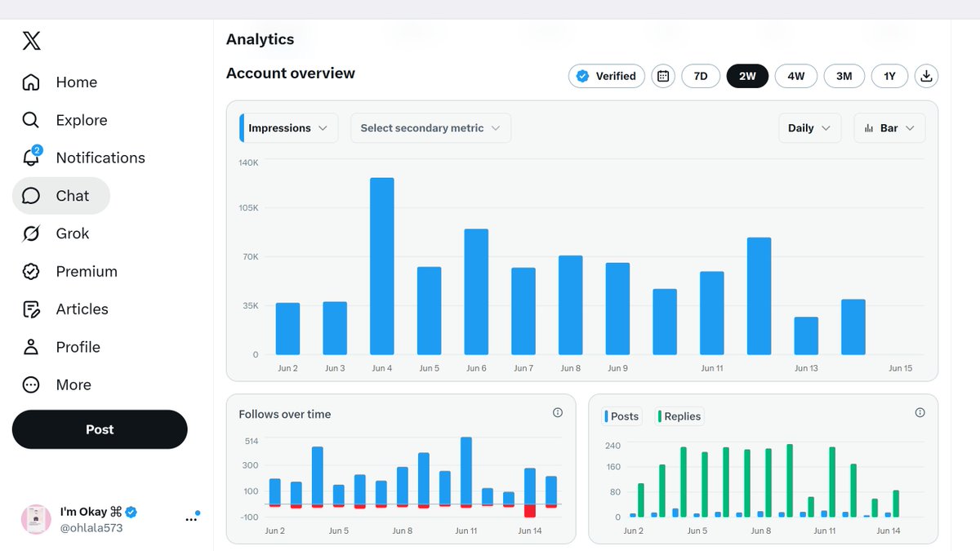The width and height of the screenshot is (980, 551).
Task: Click the Follows over time title
Action: click(x=285, y=415)
